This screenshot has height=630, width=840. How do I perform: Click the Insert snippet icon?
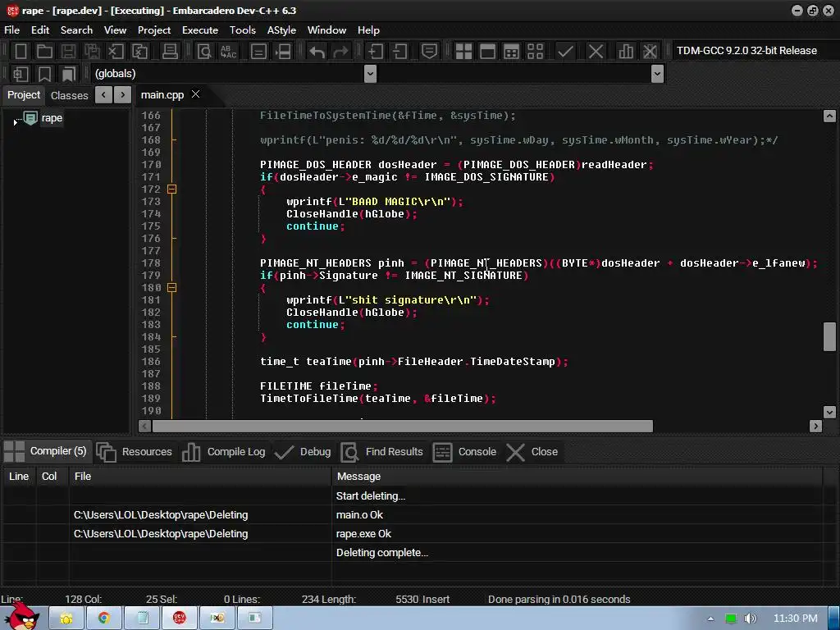pos(21,73)
